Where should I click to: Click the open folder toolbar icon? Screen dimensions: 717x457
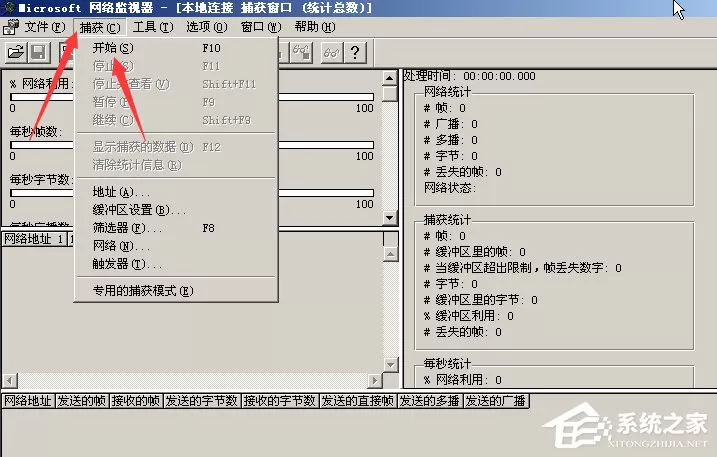coord(16,52)
